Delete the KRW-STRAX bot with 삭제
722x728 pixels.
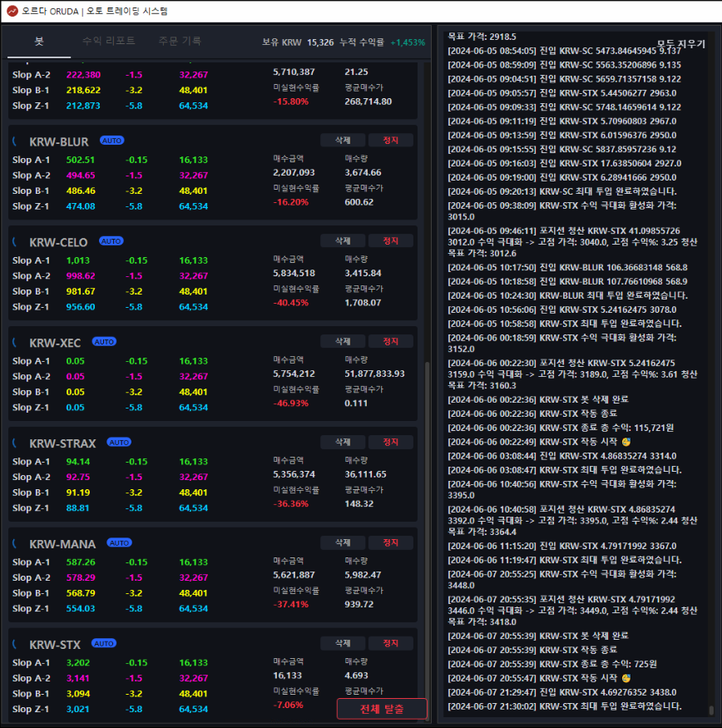pyautogui.click(x=343, y=442)
